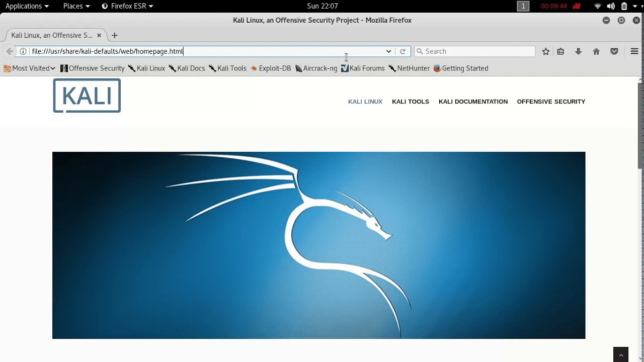Click the reload page icon

click(403, 51)
